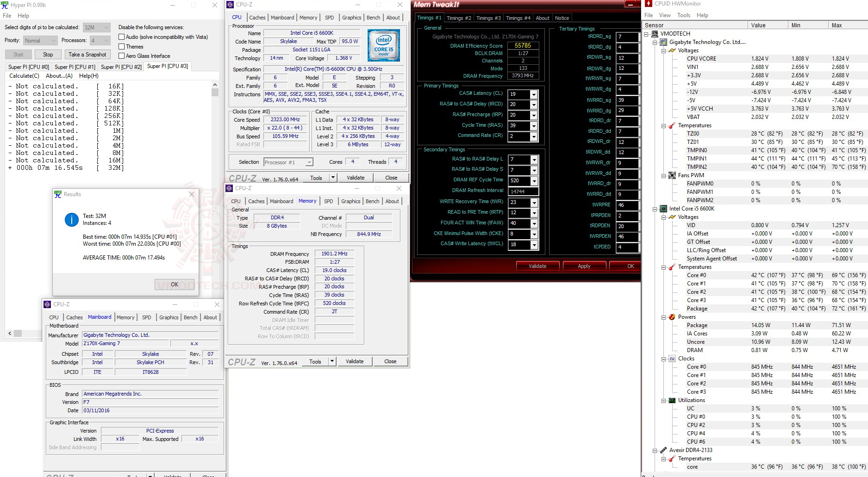Click Tools button in top CPU-Z window

[316, 178]
